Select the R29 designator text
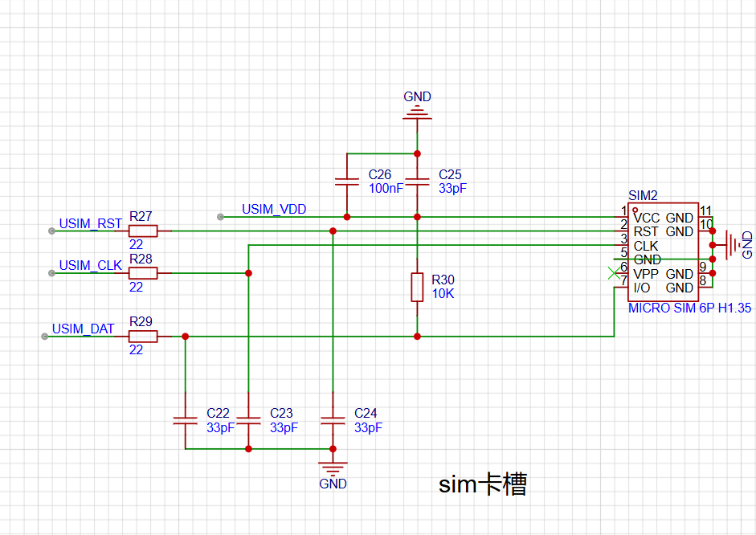Screen dimensions: 756x535 click(x=141, y=321)
